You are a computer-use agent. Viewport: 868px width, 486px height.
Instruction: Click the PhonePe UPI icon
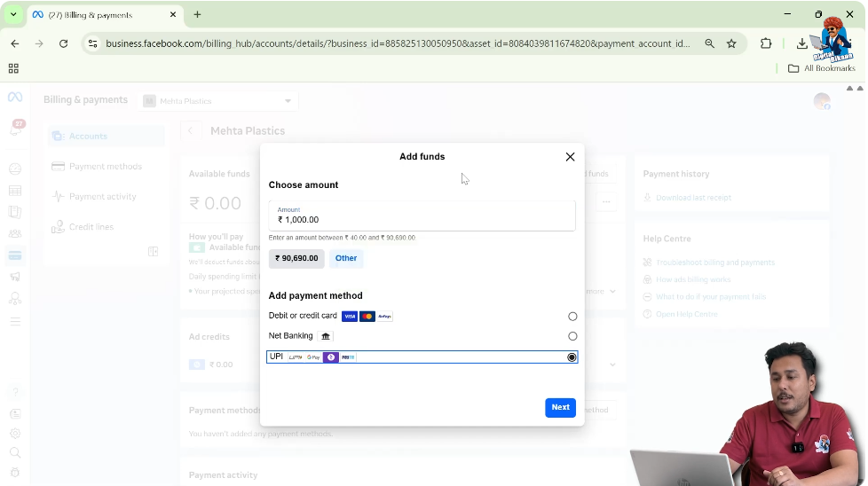pyautogui.click(x=330, y=357)
